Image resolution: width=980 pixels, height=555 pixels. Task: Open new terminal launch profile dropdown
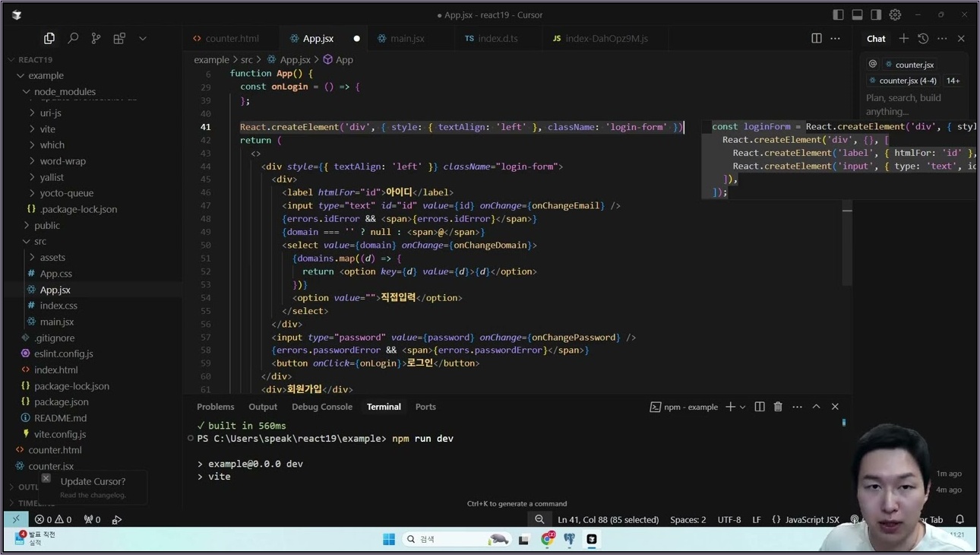tap(743, 408)
